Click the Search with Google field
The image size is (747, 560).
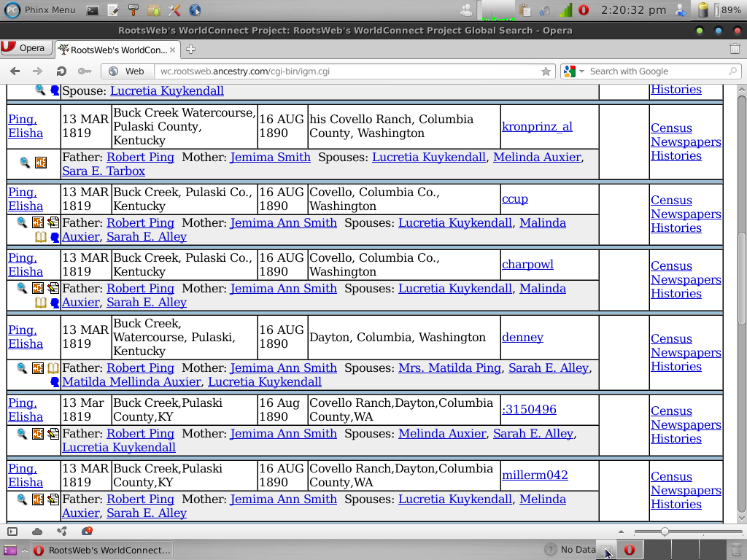(x=657, y=71)
